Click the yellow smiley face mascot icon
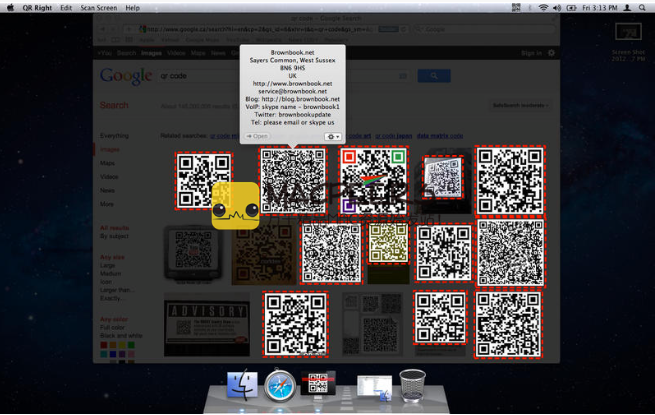The width and height of the screenshot is (655, 415). pyautogui.click(x=235, y=206)
